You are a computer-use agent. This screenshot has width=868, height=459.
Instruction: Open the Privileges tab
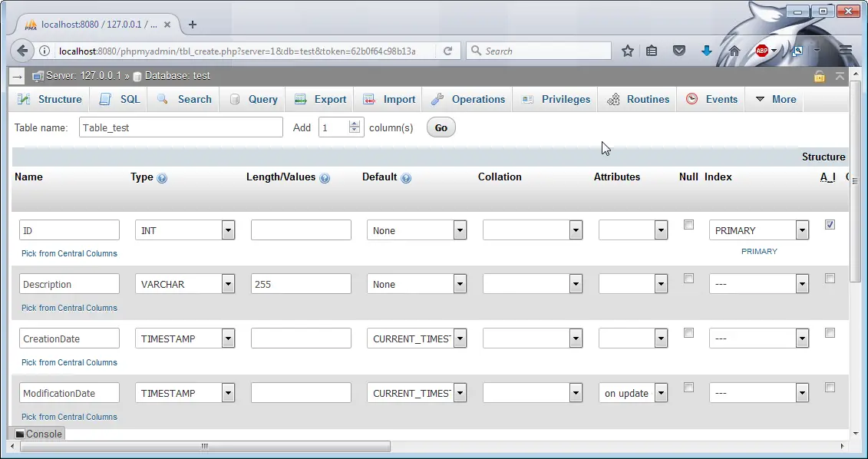tap(555, 99)
